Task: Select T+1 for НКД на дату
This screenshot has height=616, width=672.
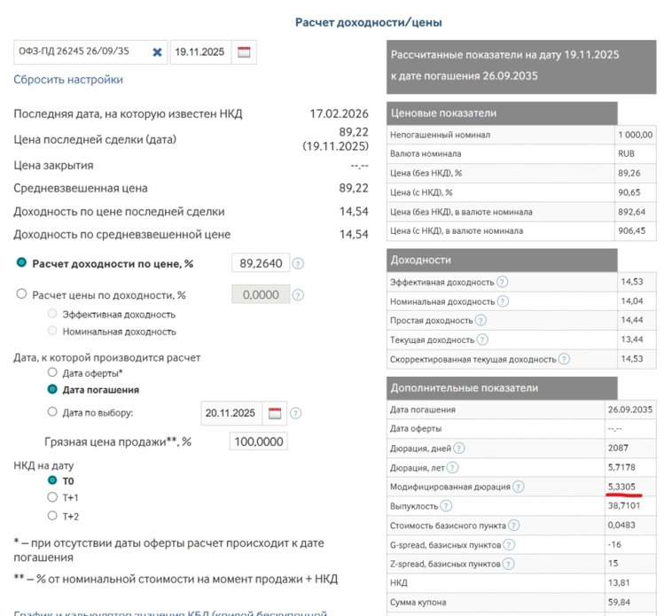Action: point(52,497)
